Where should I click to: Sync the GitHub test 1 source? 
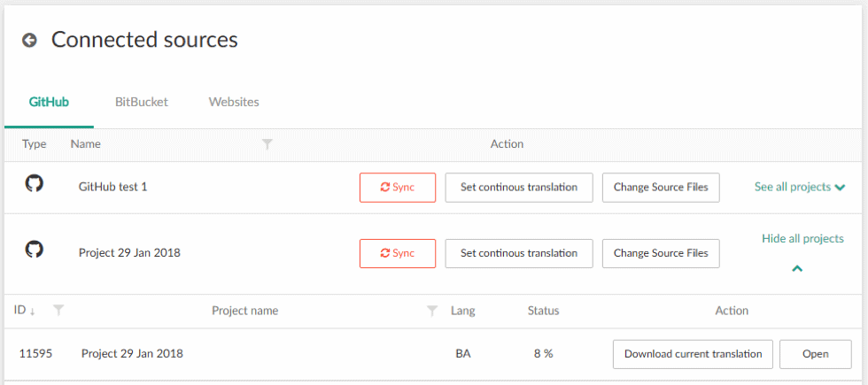point(398,188)
